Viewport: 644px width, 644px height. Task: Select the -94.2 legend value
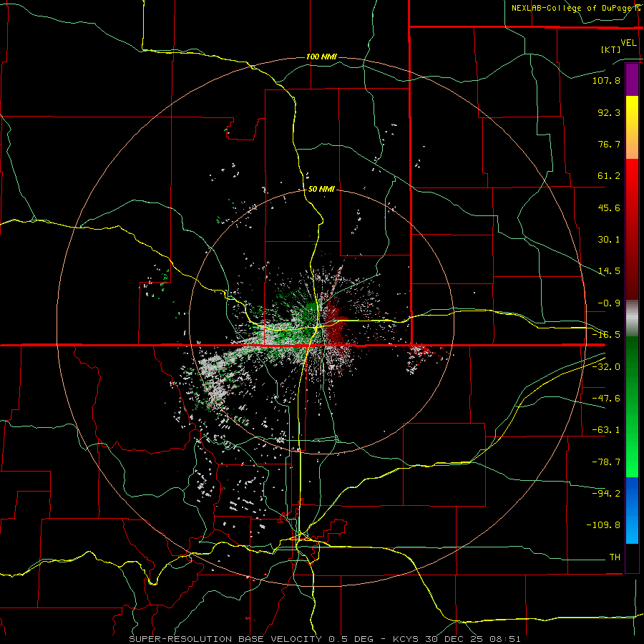point(606,493)
